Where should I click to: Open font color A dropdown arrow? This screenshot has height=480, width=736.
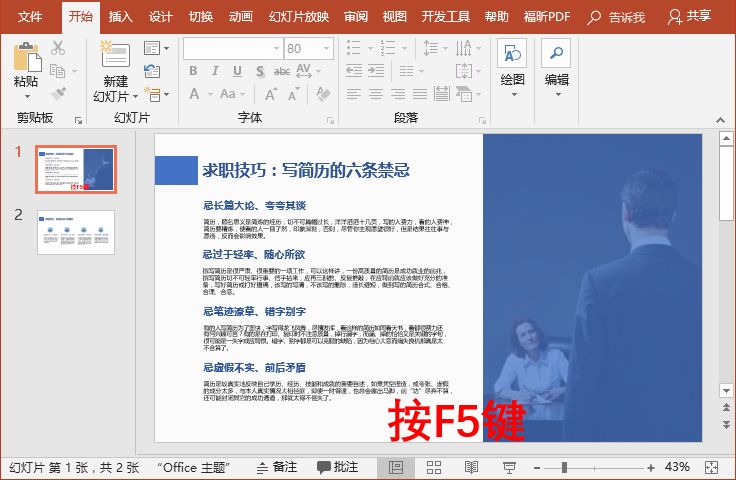coord(211,94)
